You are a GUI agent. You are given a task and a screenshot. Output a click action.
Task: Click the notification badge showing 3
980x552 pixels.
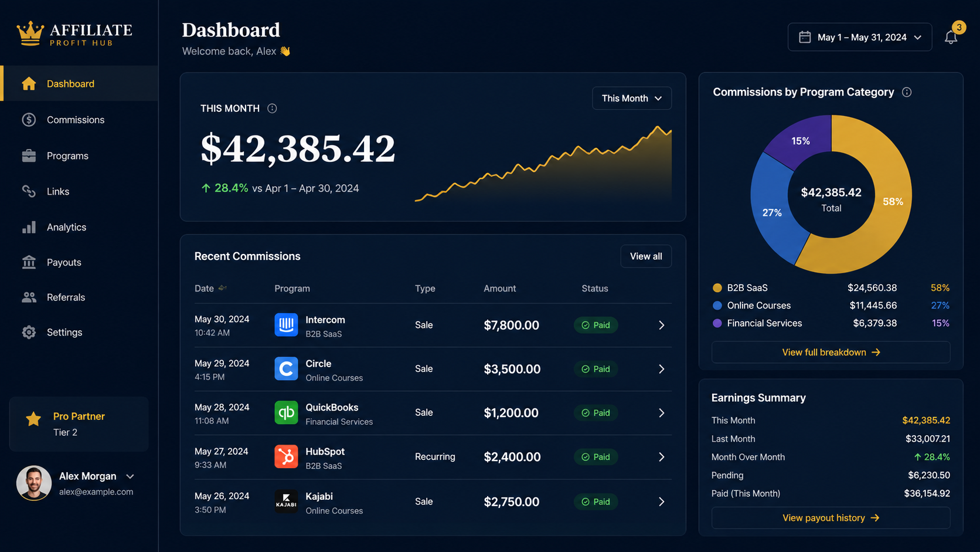959,27
